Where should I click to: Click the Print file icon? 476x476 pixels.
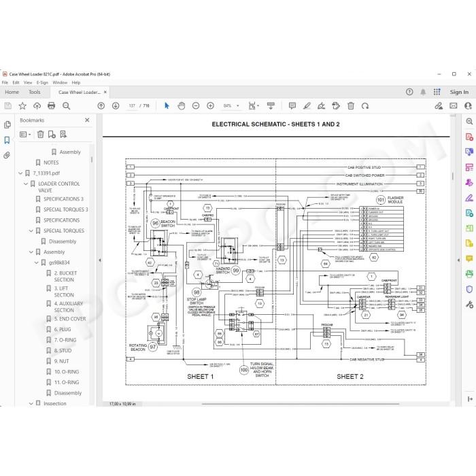[51, 105]
